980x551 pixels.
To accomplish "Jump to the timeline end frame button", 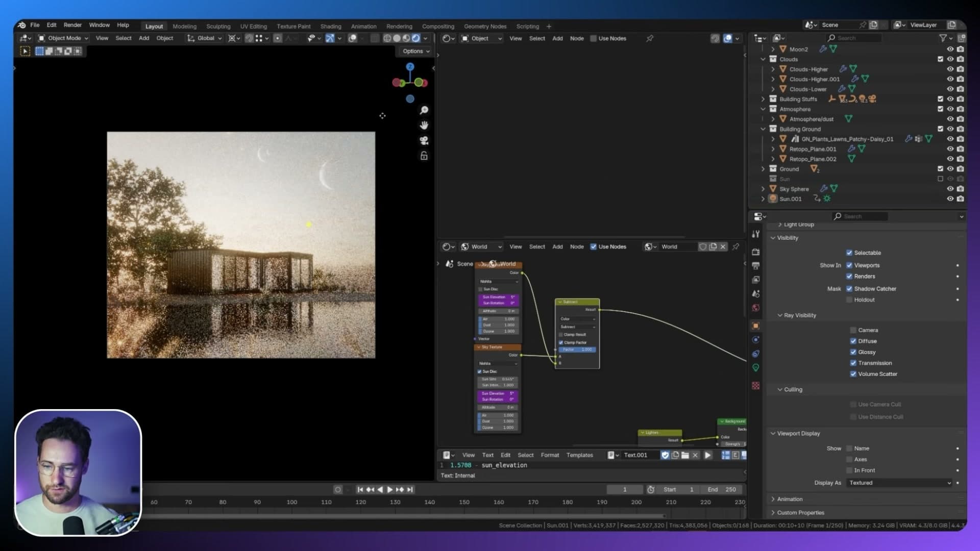I will 410,490.
